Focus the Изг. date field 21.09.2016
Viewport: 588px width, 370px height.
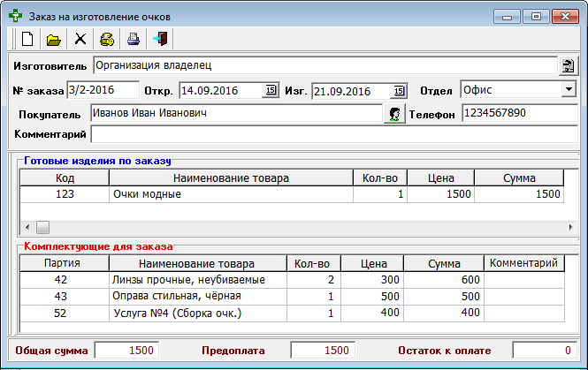point(351,91)
